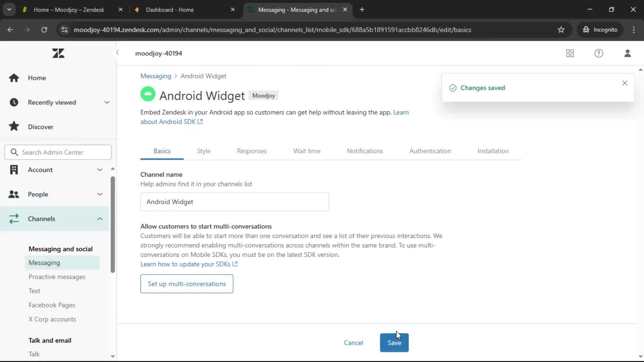
Task: Click the Moodjoy brand tag
Action: (x=263, y=96)
